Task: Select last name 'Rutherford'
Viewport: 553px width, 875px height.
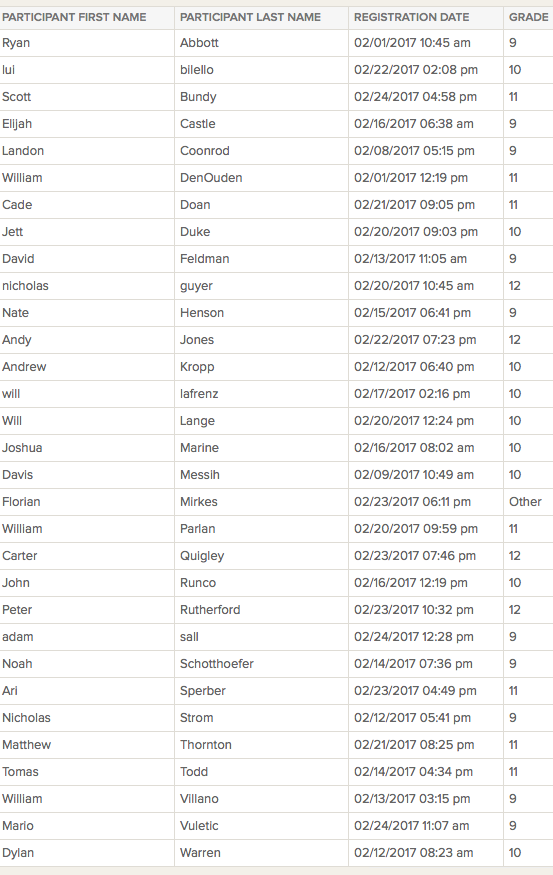Action: click(210, 610)
